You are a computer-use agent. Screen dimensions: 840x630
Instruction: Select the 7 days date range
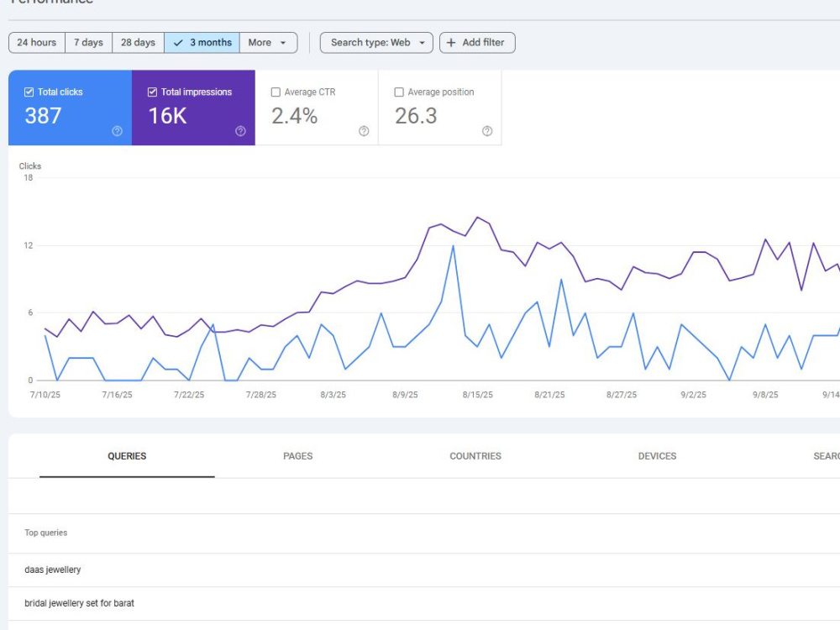pyautogui.click(x=88, y=43)
